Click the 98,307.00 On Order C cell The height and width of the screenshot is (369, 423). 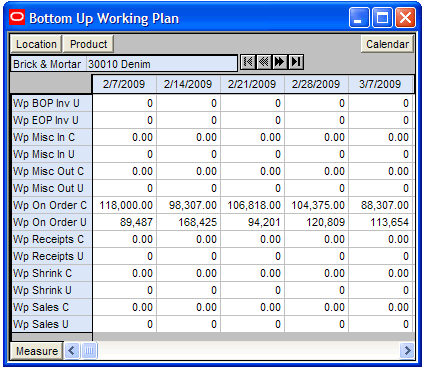pos(189,205)
